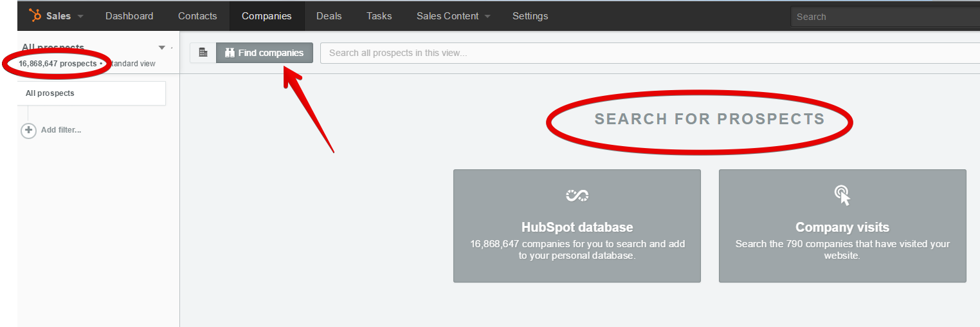980x327 pixels.
Task: Expand the All prospects view dropdown arrow
Action: (162, 48)
